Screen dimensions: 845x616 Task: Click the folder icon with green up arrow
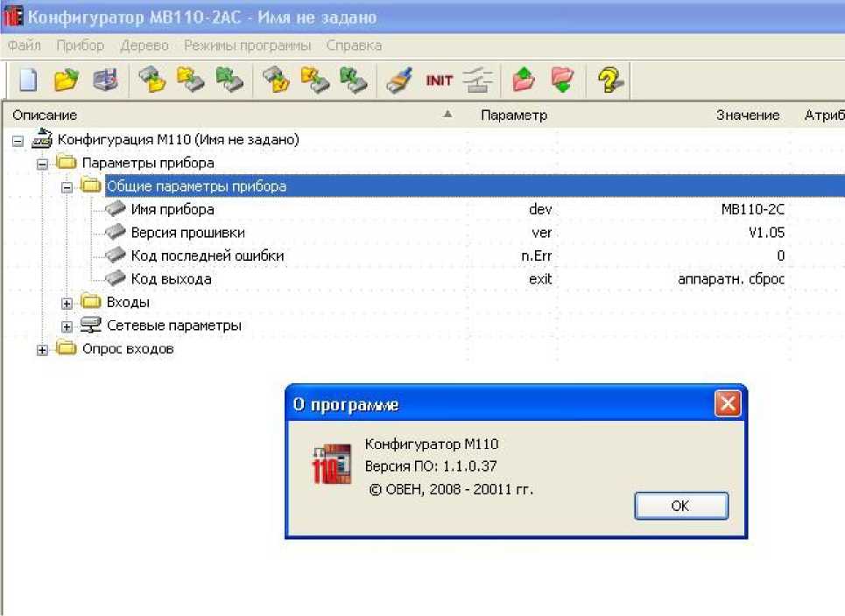click(524, 80)
